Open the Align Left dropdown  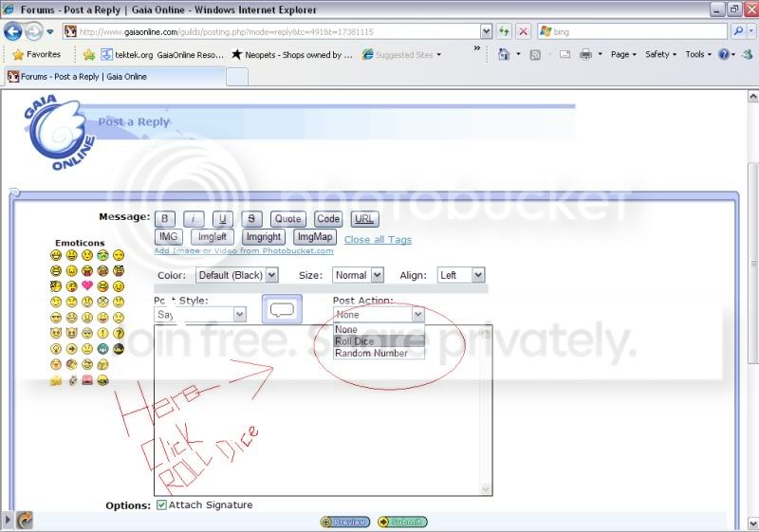[x=460, y=275]
